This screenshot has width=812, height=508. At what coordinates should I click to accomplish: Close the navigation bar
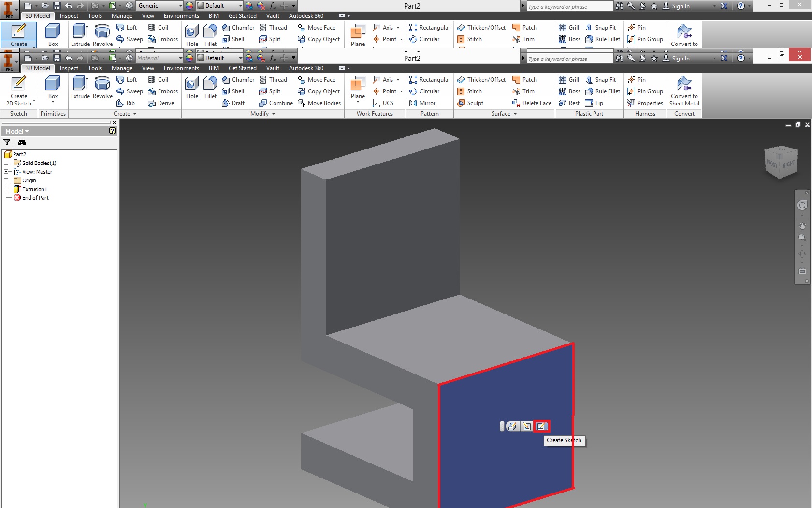click(806, 193)
